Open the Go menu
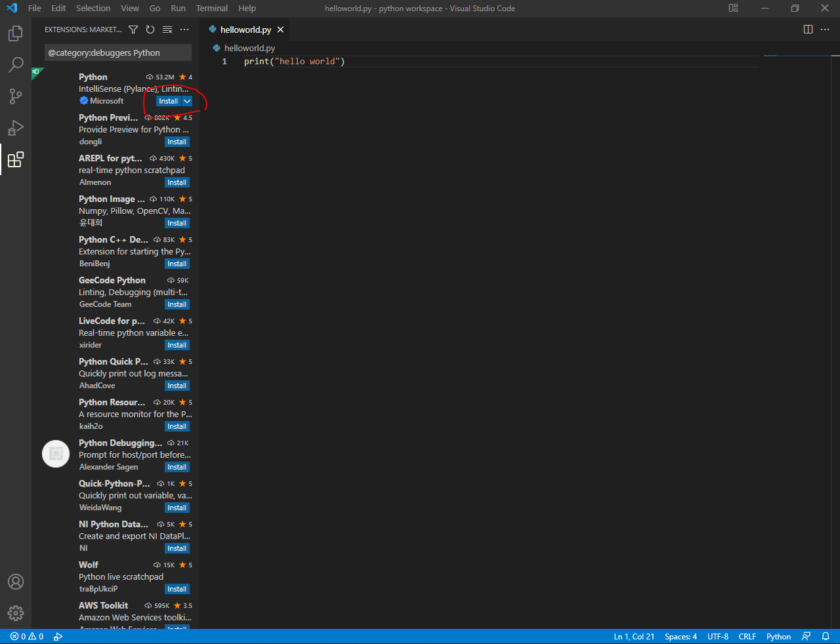The height and width of the screenshot is (644, 840). point(155,9)
